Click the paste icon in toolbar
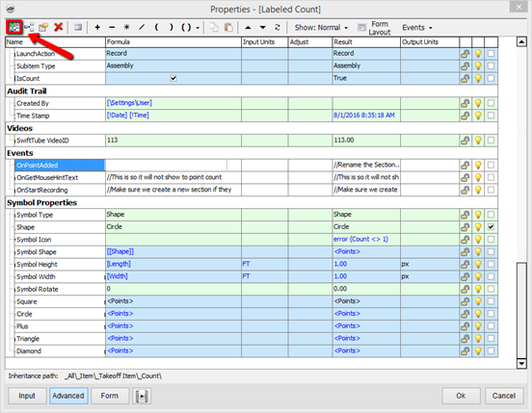The height and width of the screenshot is (413, 532). tap(228, 27)
